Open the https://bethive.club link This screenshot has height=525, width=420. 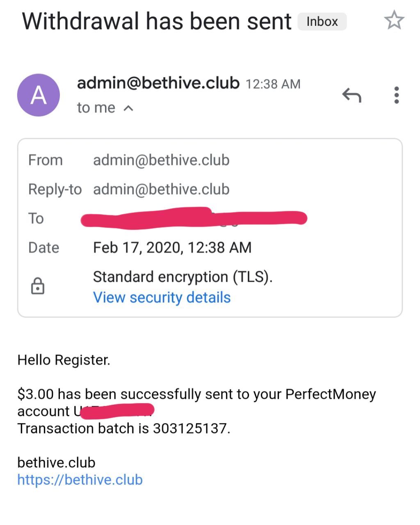click(80, 479)
